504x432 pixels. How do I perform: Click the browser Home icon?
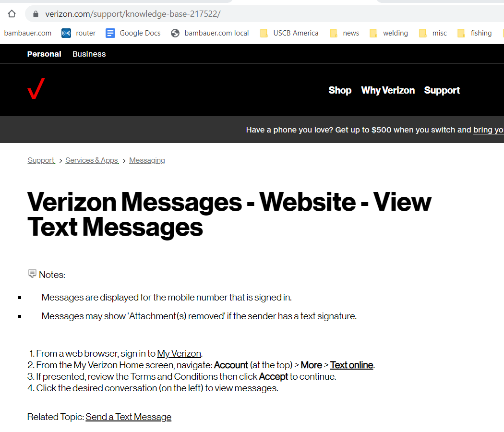(x=12, y=14)
